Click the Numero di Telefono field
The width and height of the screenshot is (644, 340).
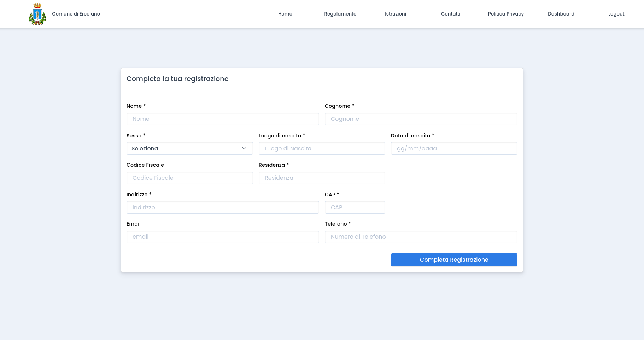coord(421,237)
